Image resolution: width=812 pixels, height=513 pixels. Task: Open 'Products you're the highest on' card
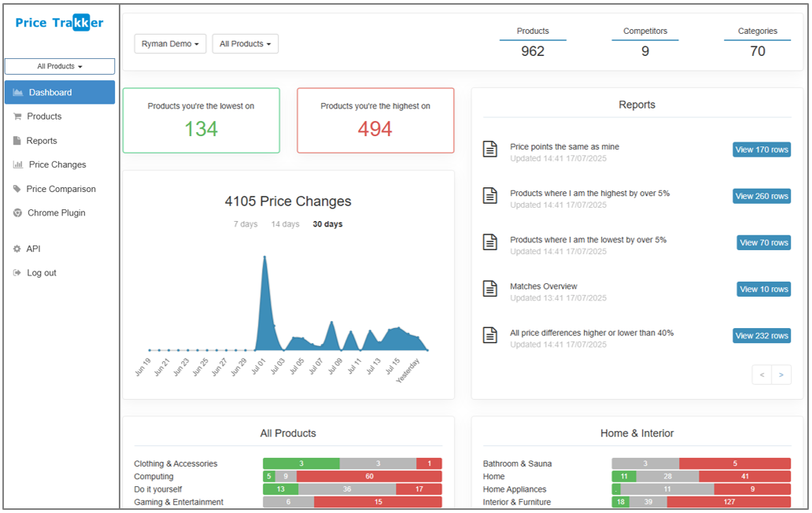click(375, 120)
